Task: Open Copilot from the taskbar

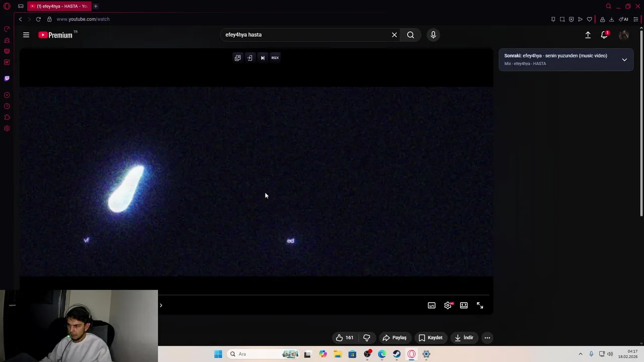Action: 323,354
